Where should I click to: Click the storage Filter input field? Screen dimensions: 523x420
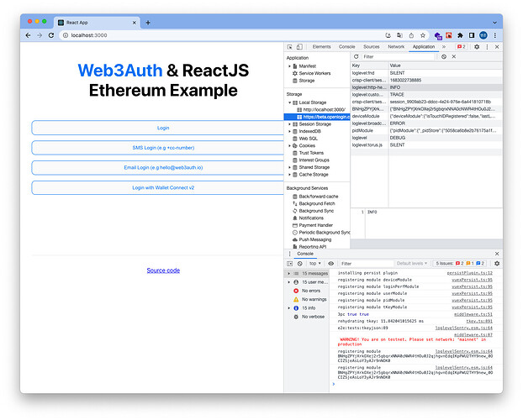tap(399, 56)
